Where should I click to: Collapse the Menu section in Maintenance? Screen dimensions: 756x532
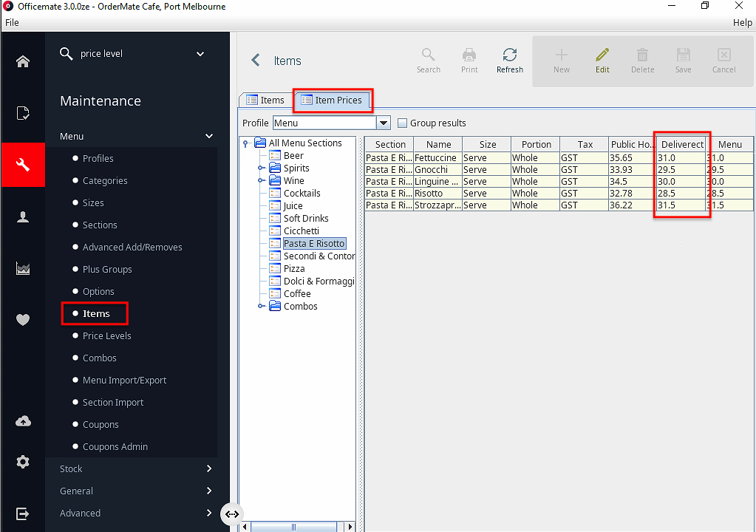click(x=208, y=136)
